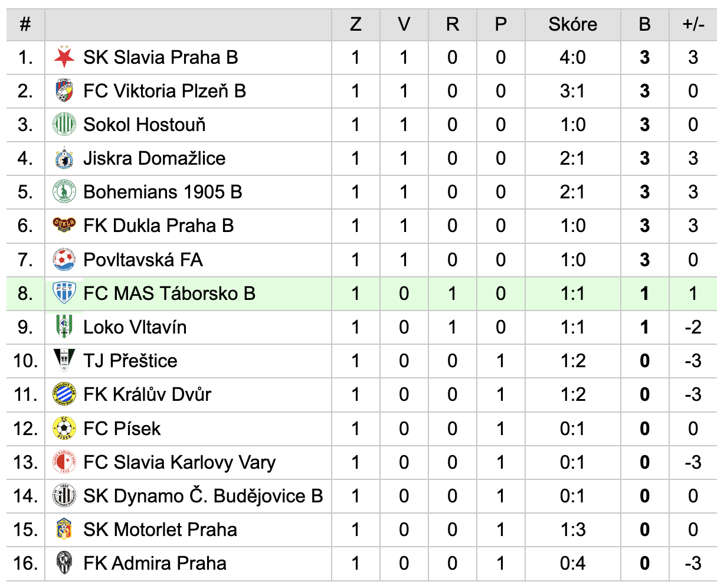Click the Sokol Hostouň green round crest

click(64, 125)
